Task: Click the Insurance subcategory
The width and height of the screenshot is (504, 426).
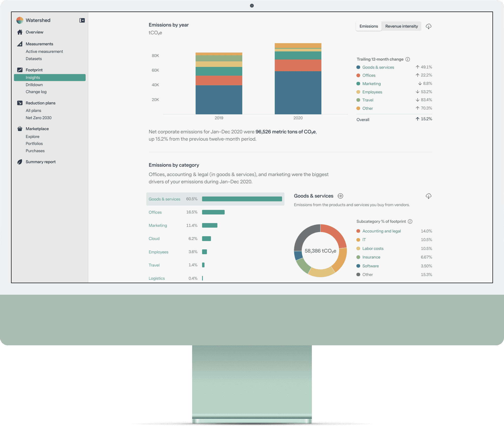Action: click(371, 257)
